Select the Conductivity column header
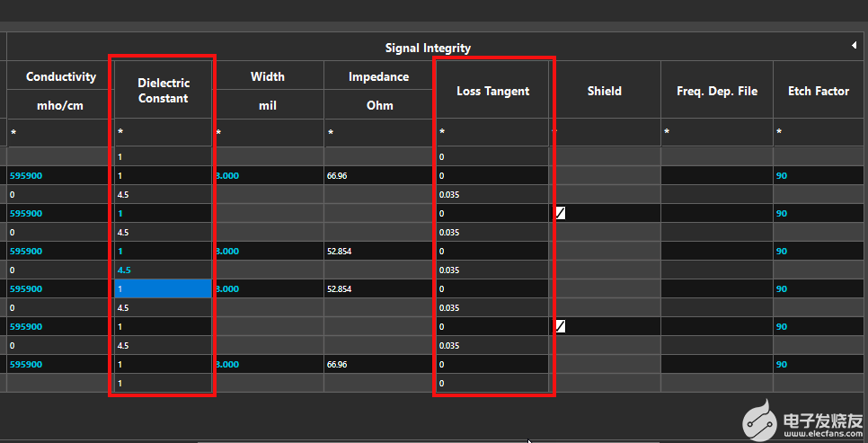This screenshot has width=868, height=443. (61, 77)
